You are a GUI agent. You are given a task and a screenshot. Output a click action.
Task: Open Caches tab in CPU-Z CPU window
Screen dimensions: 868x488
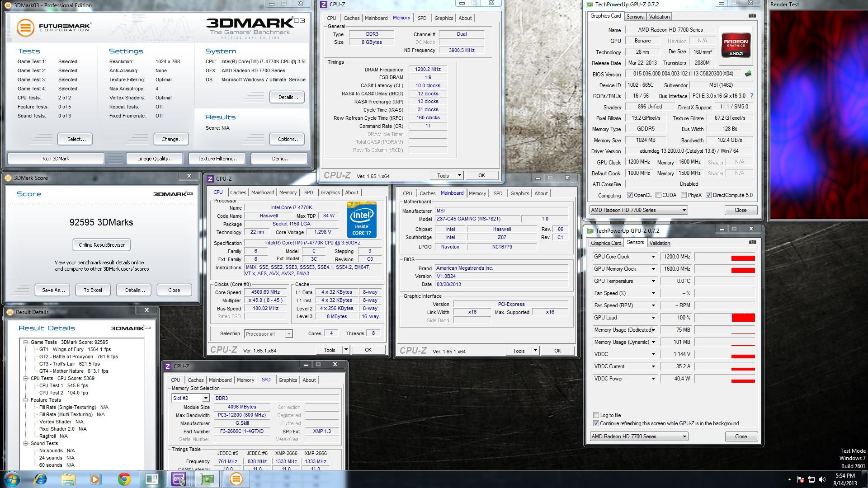coord(238,192)
